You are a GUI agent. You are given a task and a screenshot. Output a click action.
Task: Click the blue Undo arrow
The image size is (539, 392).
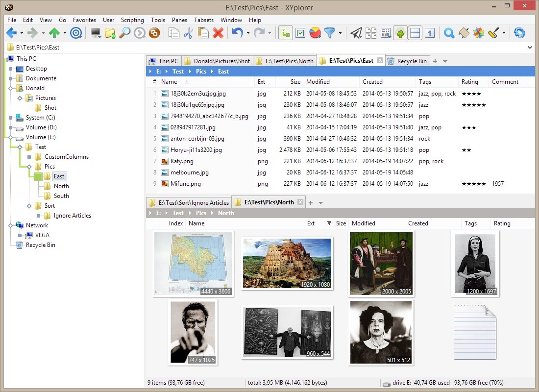pos(237,33)
